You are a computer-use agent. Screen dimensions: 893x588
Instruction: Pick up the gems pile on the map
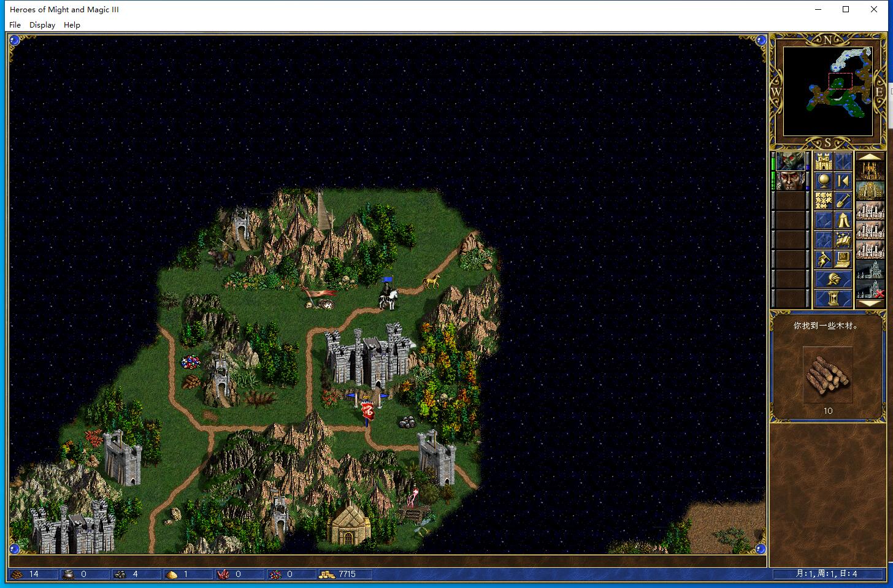pos(191,362)
